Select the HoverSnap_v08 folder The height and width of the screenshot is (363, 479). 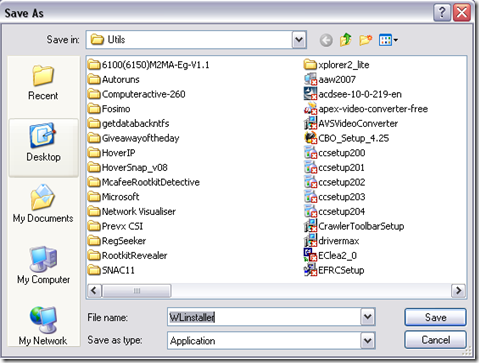tap(128, 167)
